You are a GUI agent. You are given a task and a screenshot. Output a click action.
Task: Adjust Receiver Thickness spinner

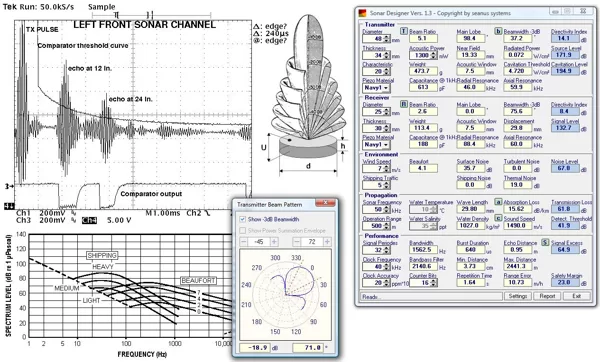pyautogui.click(x=386, y=128)
